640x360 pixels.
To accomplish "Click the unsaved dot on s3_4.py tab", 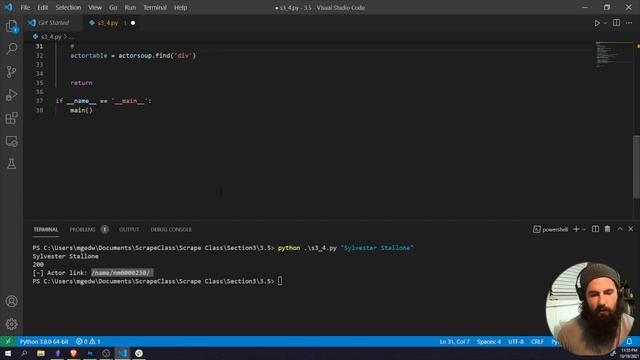I will [x=133, y=23].
